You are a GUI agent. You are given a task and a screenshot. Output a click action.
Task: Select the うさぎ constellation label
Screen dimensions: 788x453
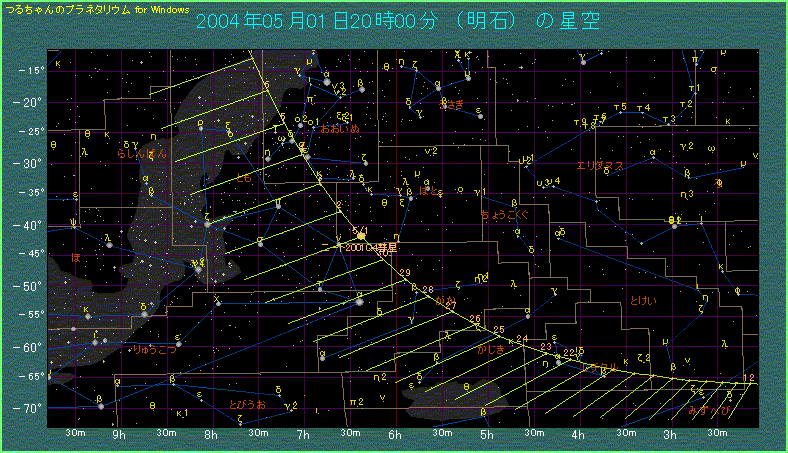point(450,103)
